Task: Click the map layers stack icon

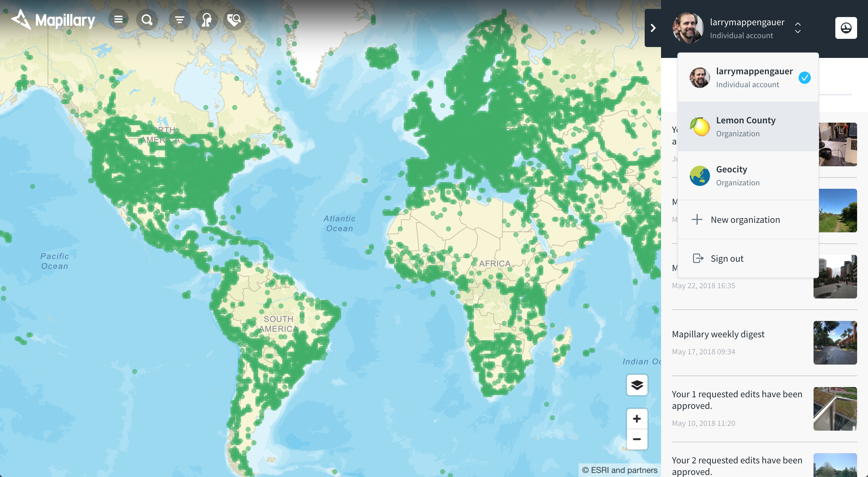Action: (637, 385)
